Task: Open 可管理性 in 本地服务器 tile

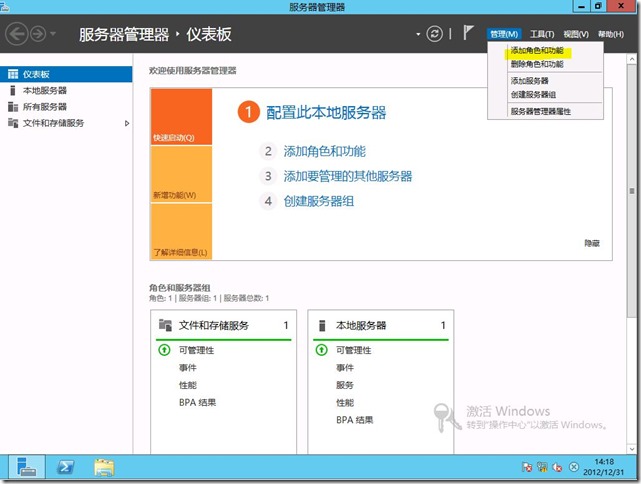Action: 354,350
